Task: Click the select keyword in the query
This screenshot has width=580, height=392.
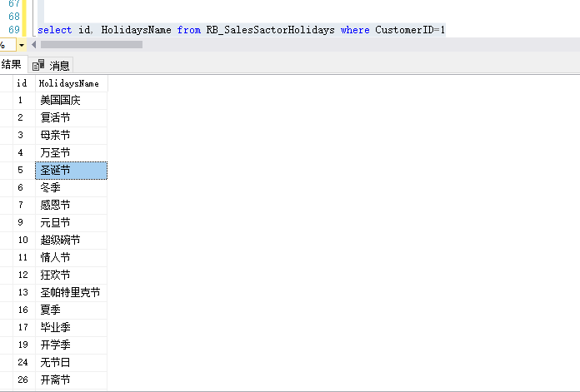Action: (55, 30)
